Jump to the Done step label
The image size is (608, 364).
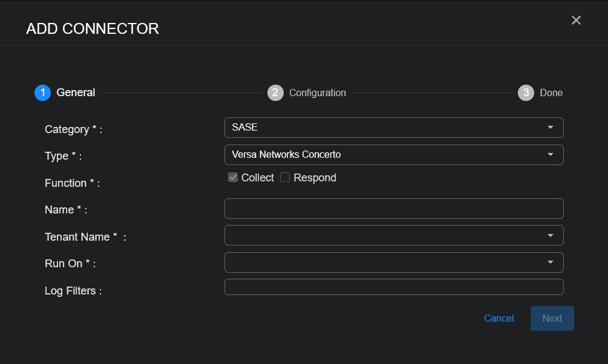pos(551,93)
